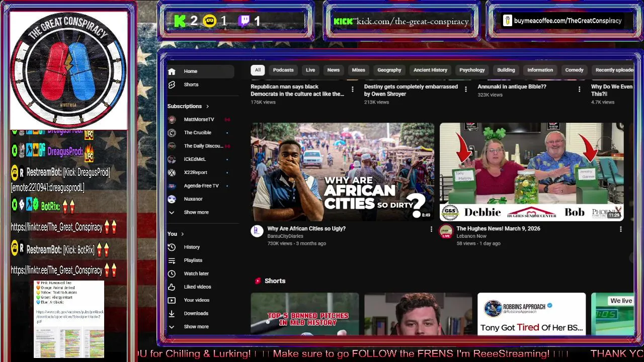Image resolution: width=644 pixels, height=362 pixels.
Task: Click the BantuCityDiaries channel avatar
Action: pos(257,231)
